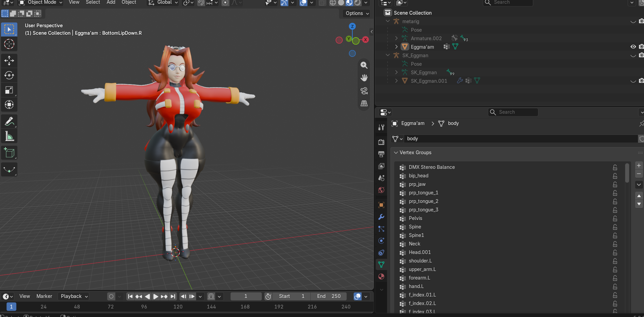This screenshot has width=644, height=317.
Task: Open the Physics properties tab
Action: [x=381, y=241]
